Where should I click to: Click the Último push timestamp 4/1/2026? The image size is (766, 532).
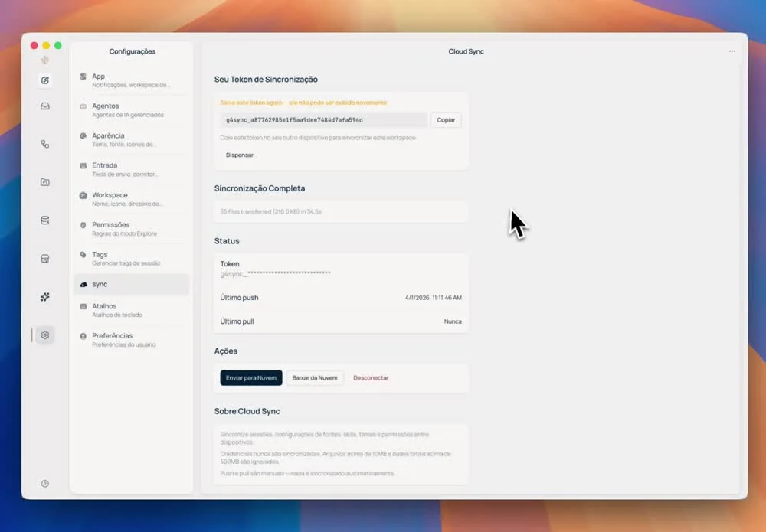433,298
